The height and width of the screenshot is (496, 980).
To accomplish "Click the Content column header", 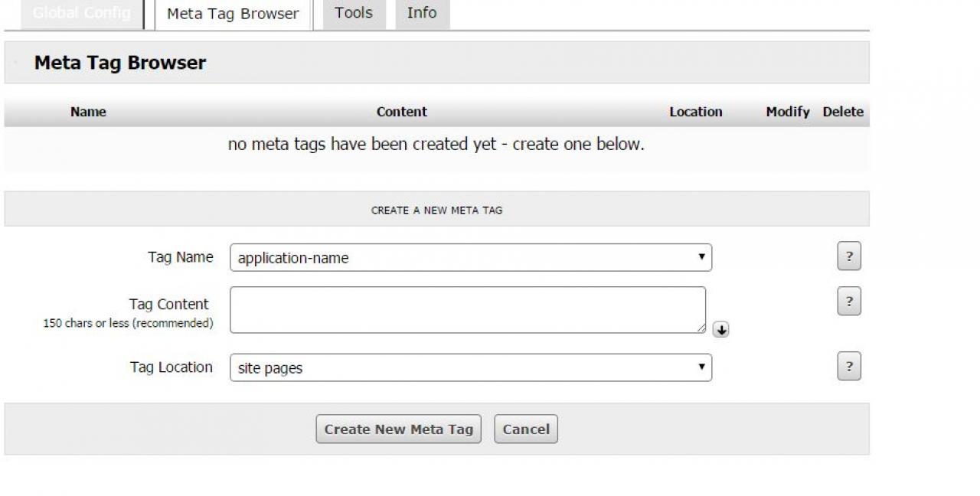I will [x=402, y=112].
